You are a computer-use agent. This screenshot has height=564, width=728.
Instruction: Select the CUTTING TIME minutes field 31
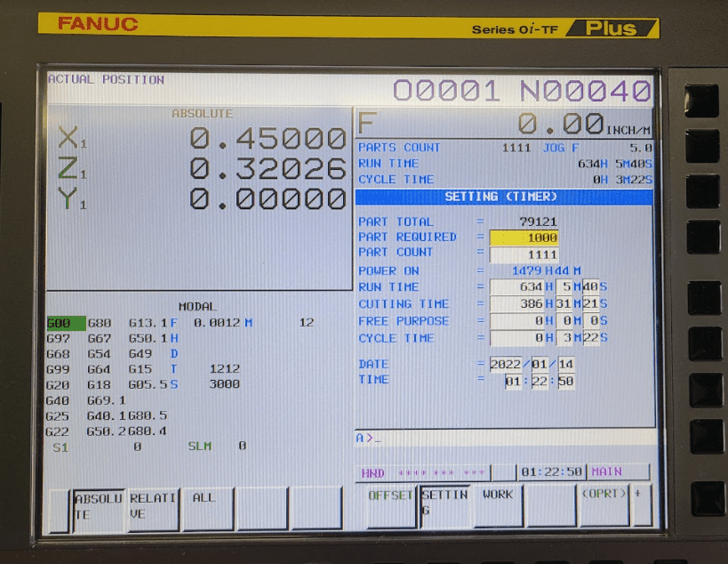pyautogui.click(x=564, y=304)
